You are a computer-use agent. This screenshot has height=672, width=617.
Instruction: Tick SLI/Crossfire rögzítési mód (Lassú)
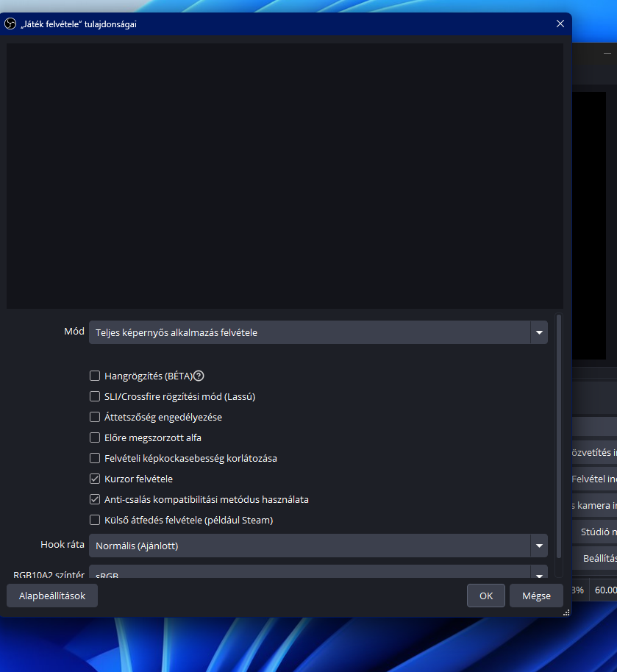95,396
